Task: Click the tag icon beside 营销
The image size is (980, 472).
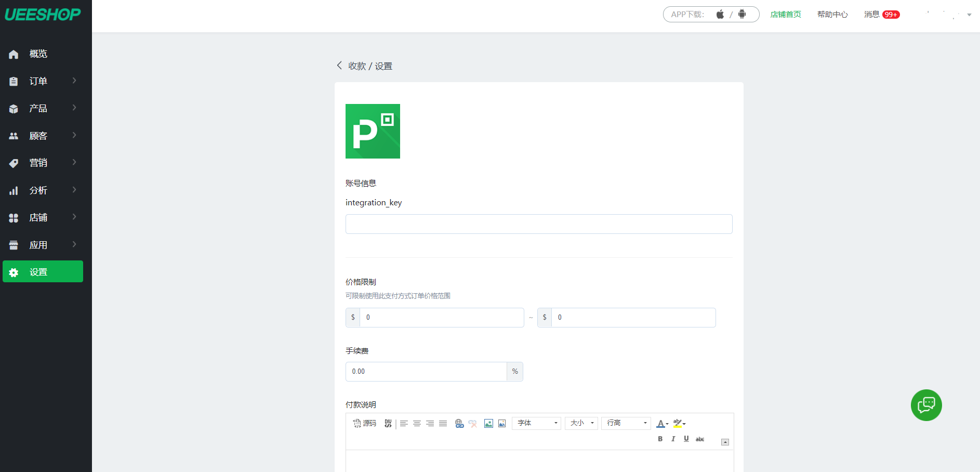Action: pos(14,163)
